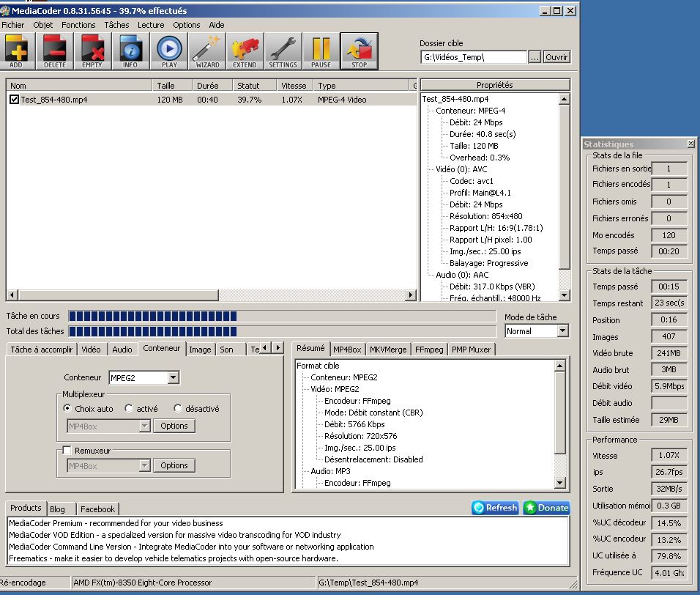The height and width of the screenshot is (595, 700).
Task: Open the INFO toolbar icon
Action: click(x=130, y=51)
